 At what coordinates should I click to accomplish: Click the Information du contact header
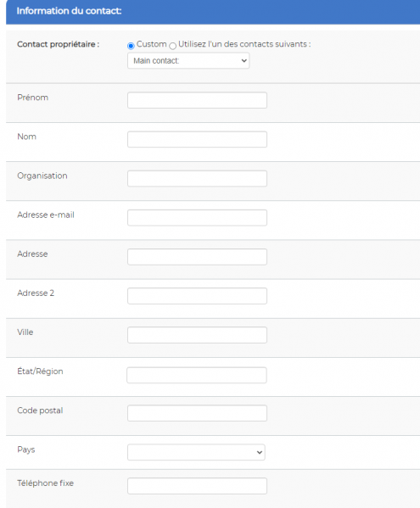[x=69, y=11]
